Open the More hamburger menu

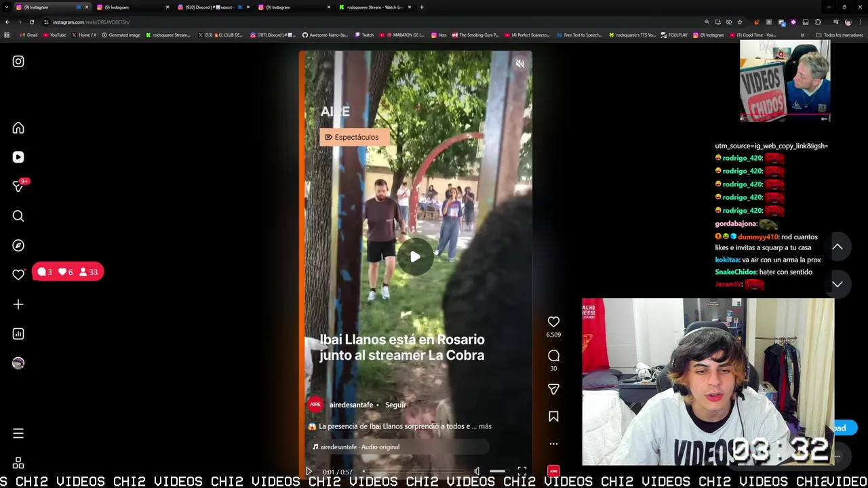[18, 433]
